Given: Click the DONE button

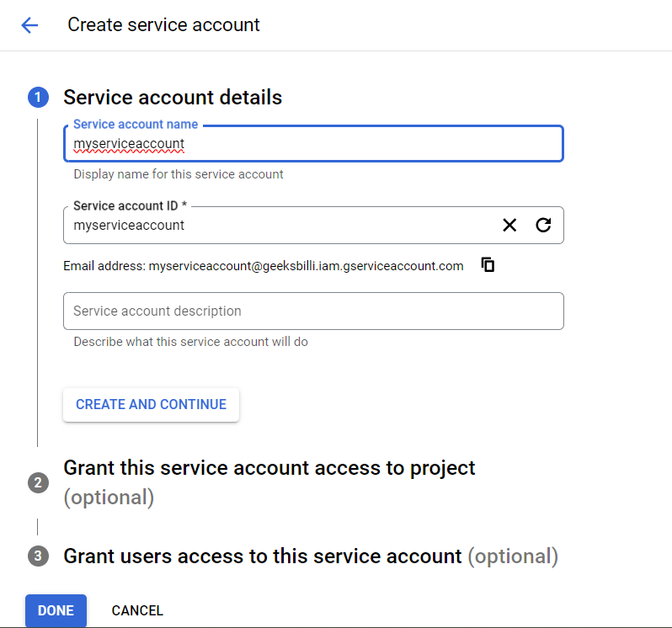Looking at the screenshot, I should (x=56, y=610).
